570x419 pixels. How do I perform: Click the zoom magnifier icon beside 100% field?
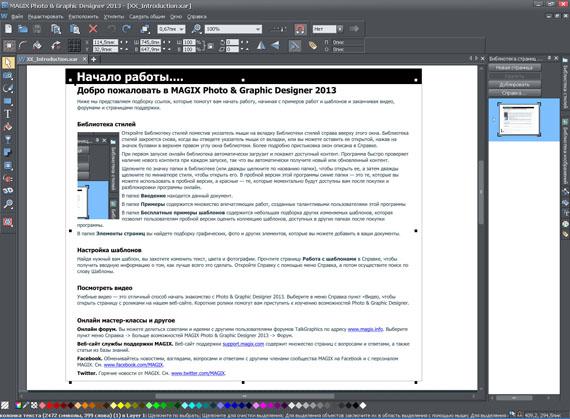pyautogui.click(x=196, y=29)
